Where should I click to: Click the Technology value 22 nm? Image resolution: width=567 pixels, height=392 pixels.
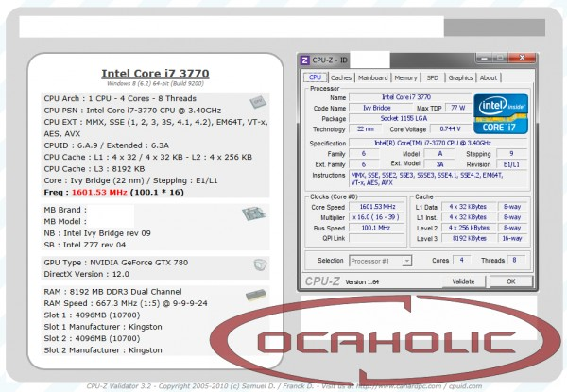pos(366,129)
